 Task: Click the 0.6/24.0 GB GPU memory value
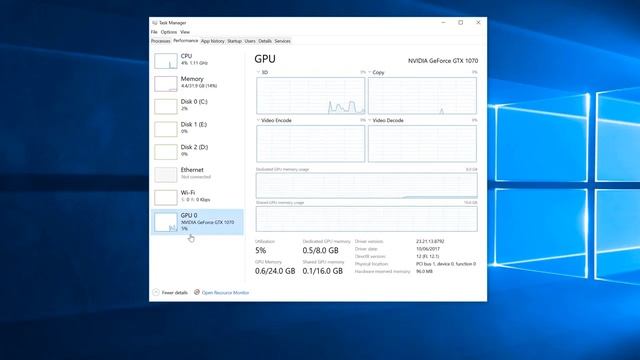click(275, 271)
